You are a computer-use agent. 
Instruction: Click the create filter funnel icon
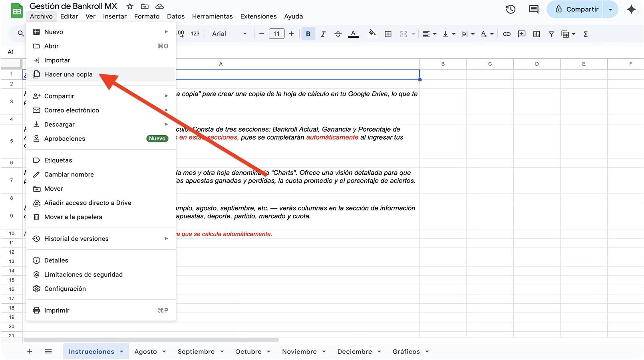click(551, 34)
